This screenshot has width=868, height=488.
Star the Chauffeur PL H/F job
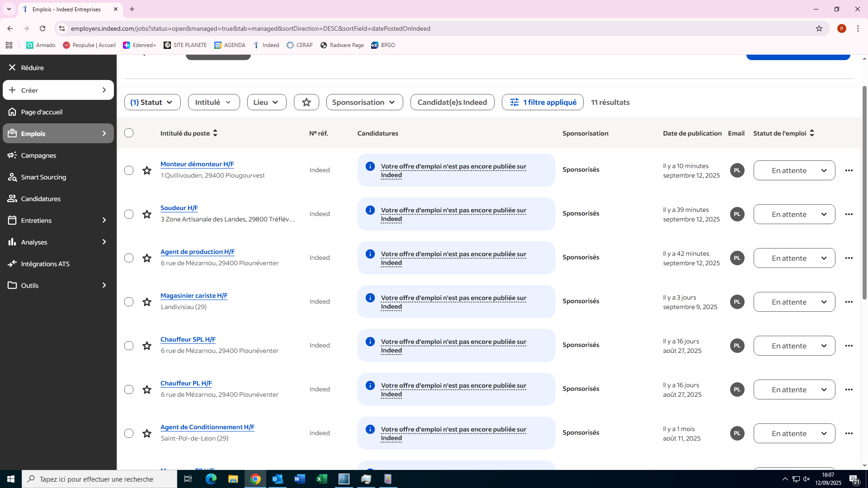[x=147, y=389]
